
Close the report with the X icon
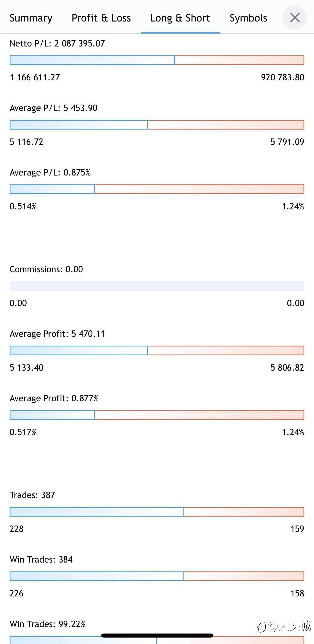(295, 18)
